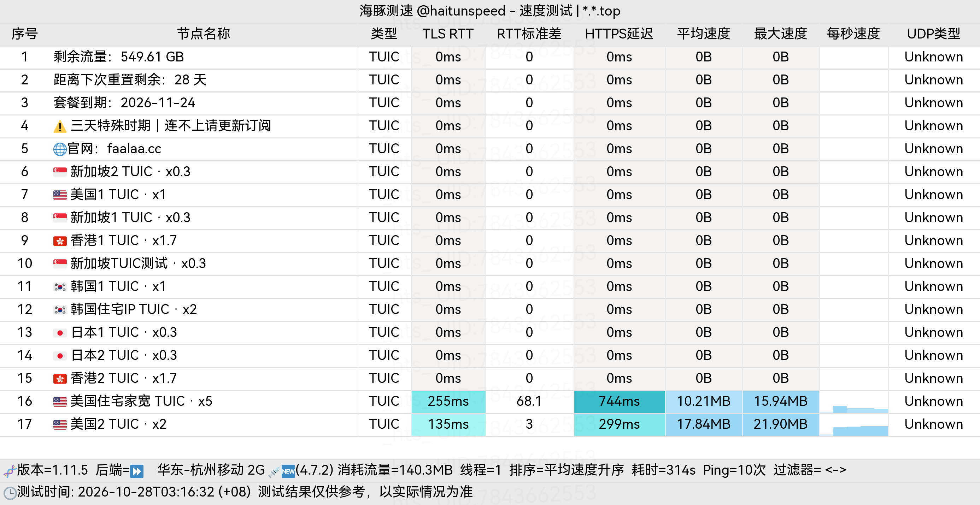This screenshot has width=980, height=505.
Task: Click the warning icon in row 4
Action: click(x=60, y=126)
